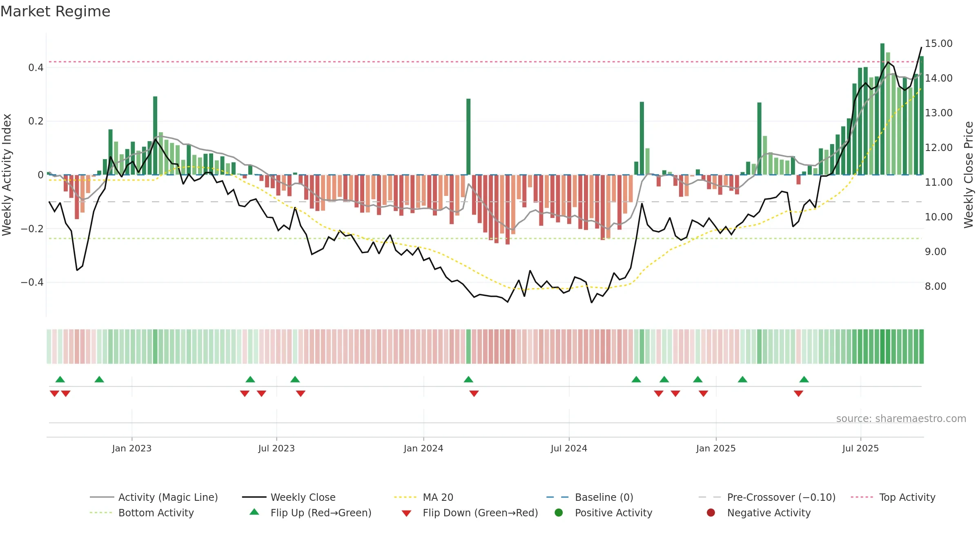
Task: Click the source: sharemaestro.com text
Action: (901, 418)
